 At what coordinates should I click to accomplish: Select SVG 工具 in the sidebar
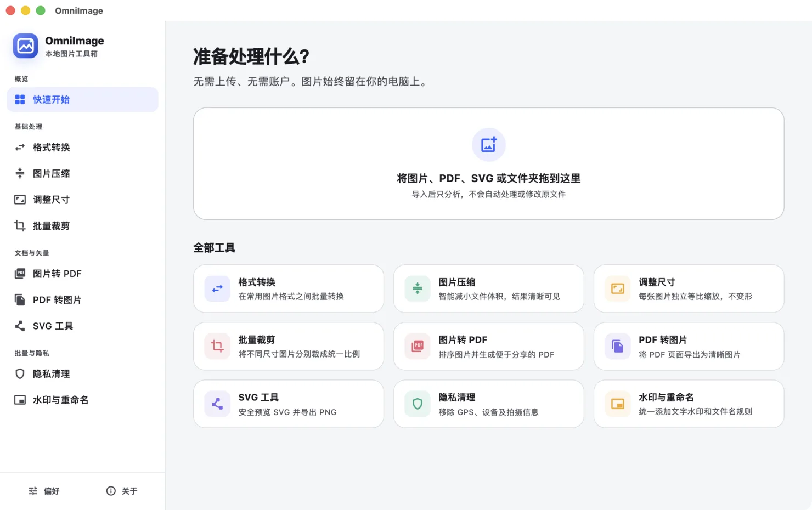click(x=82, y=326)
